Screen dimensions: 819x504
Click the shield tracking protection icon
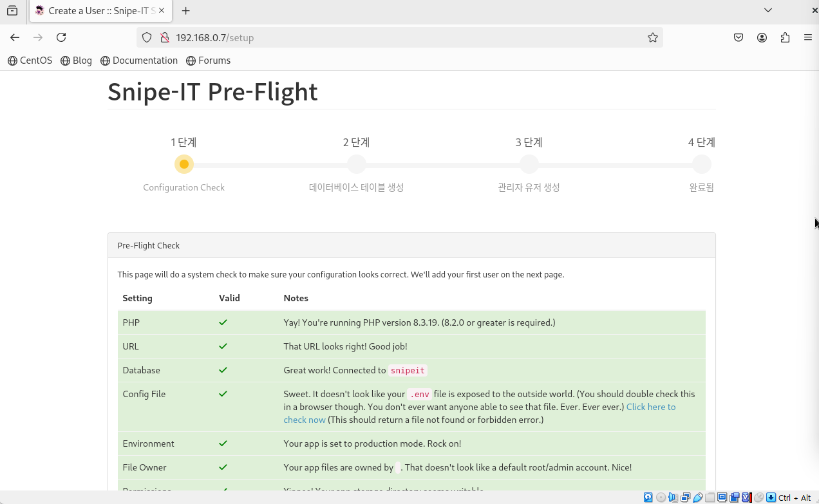pyautogui.click(x=147, y=37)
